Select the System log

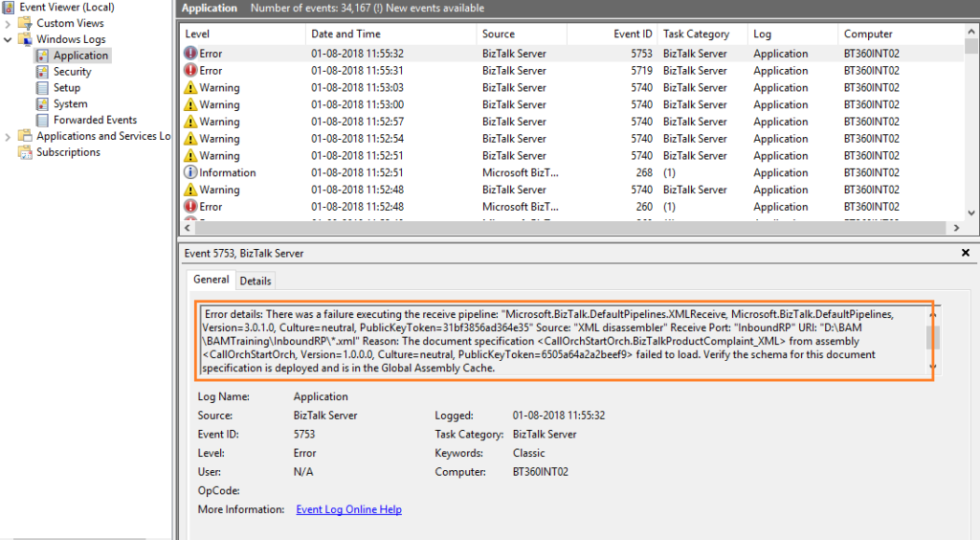(71, 103)
